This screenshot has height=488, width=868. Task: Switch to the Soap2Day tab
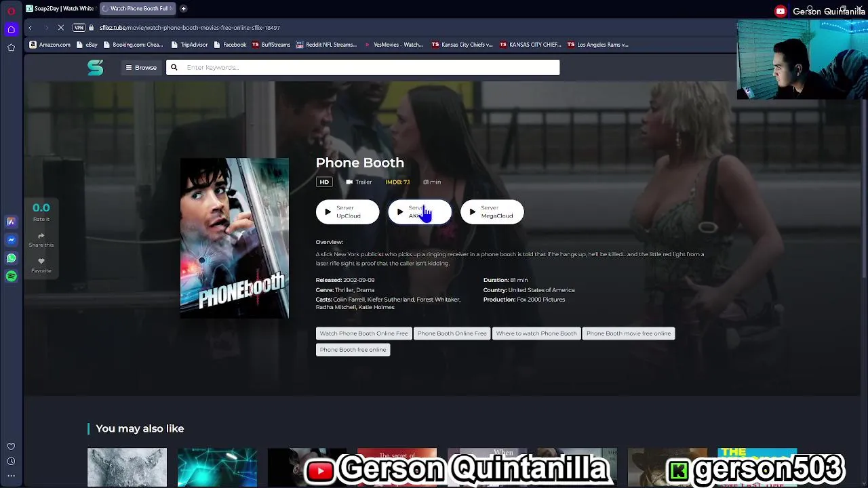pos(60,8)
